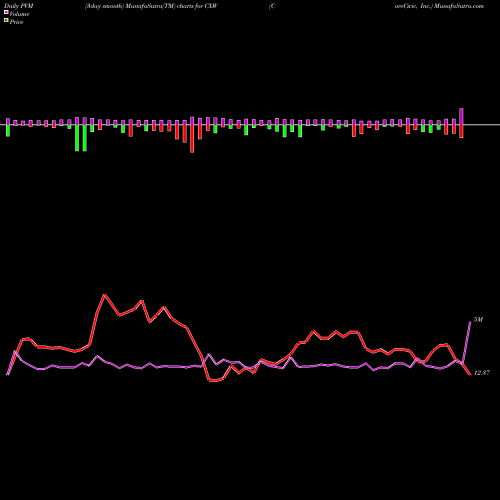The height and width of the screenshot is (500, 500).
Task: Click the Price legend label
Action: pos(16,22)
